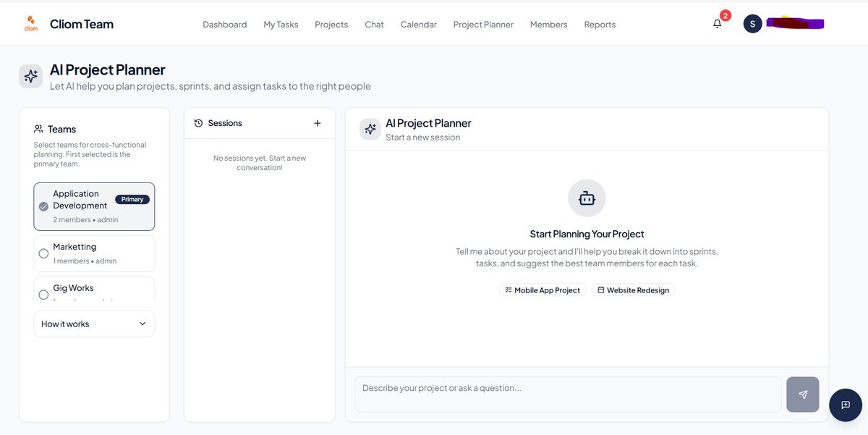868x435 pixels.
Task: Click the red notification count badge
Action: (x=726, y=15)
